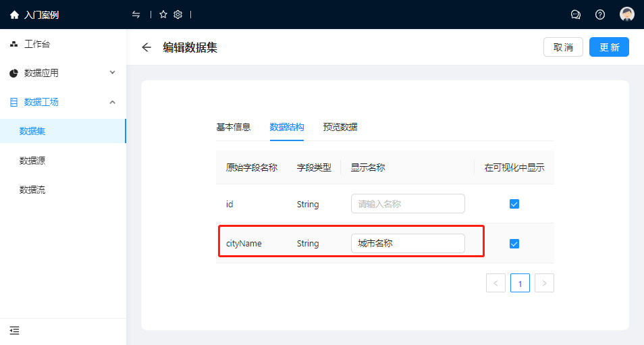Go to next page in pagination

tap(544, 283)
